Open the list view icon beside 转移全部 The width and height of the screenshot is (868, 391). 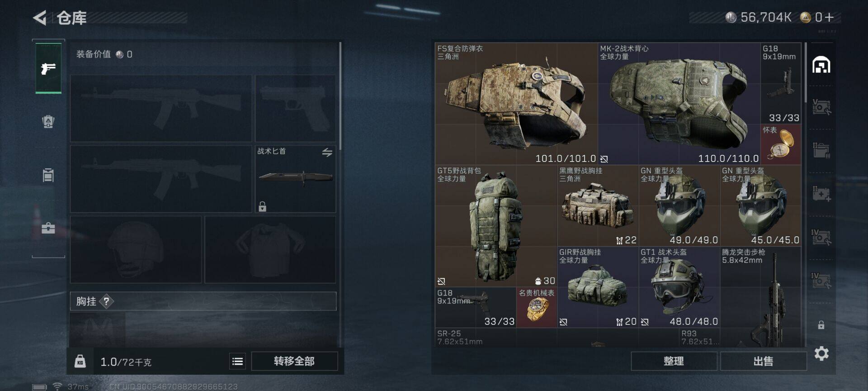(x=238, y=361)
